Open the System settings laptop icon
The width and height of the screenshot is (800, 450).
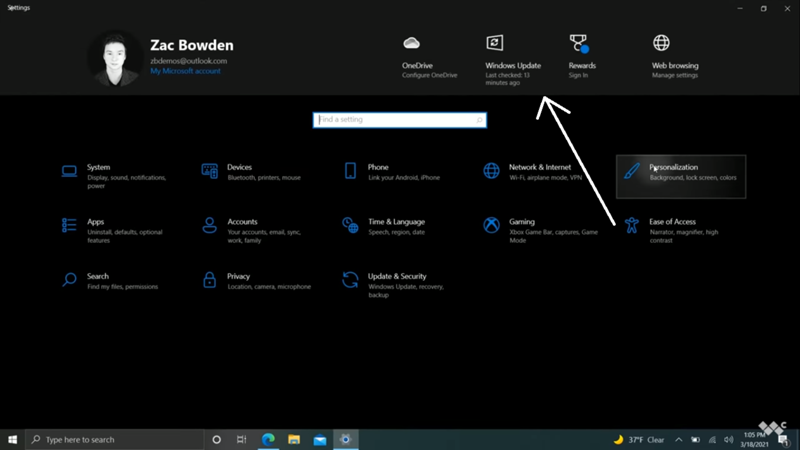point(69,171)
